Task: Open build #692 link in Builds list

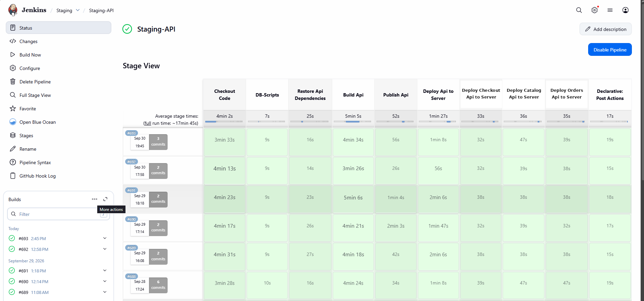Action: (x=24, y=249)
